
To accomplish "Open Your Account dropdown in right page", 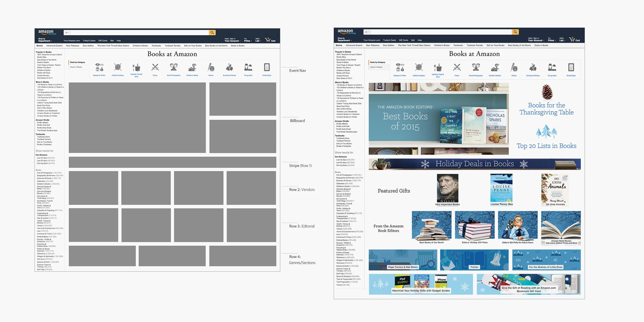I will [x=536, y=39].
